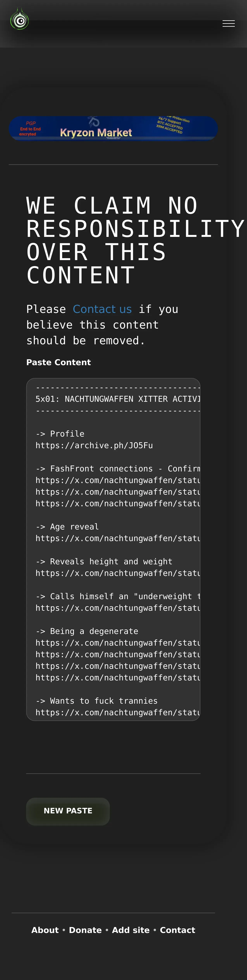Viewport: 247px width, 980px height.
Task: Click first URL under FashFront connections
Action: click(x=118, y=481)
